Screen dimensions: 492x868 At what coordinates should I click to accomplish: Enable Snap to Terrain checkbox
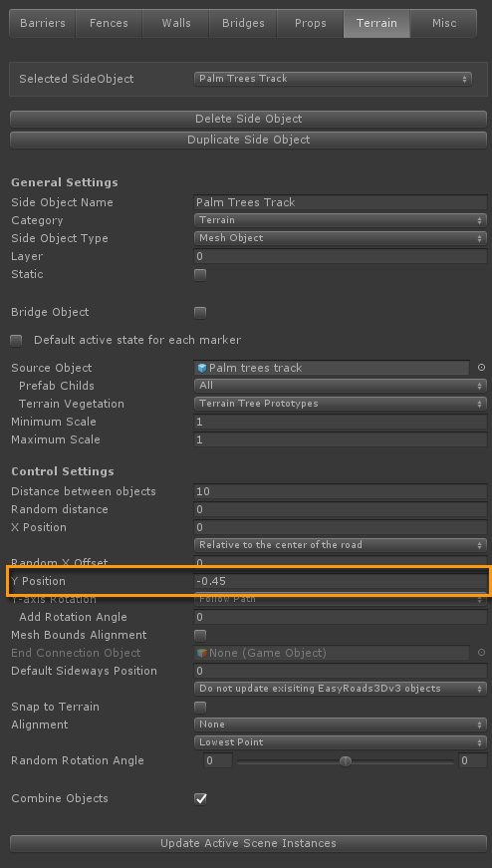tap(200, 707)
